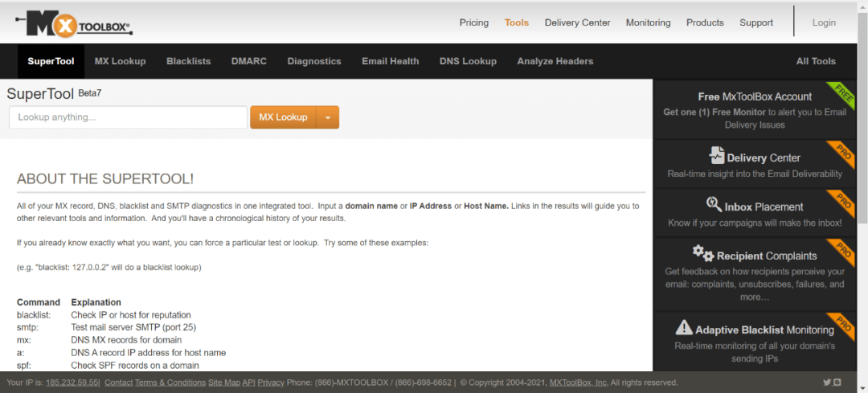Open the API link in the footer
Image resolution: width=868 pixels, height=393 pixels.
pos(248,383)
